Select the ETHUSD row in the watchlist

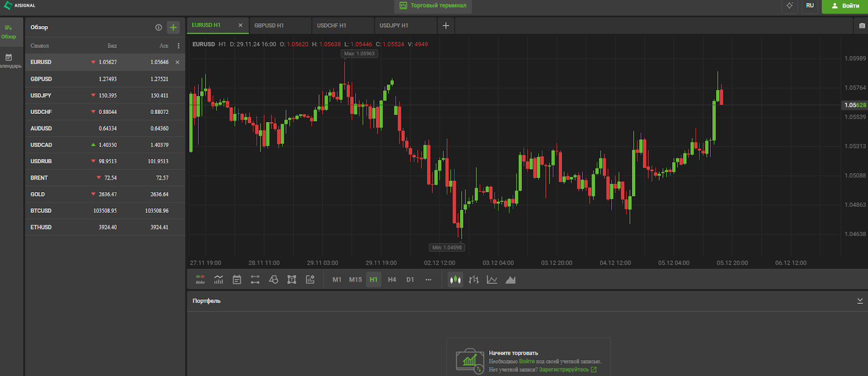point(105,227)
